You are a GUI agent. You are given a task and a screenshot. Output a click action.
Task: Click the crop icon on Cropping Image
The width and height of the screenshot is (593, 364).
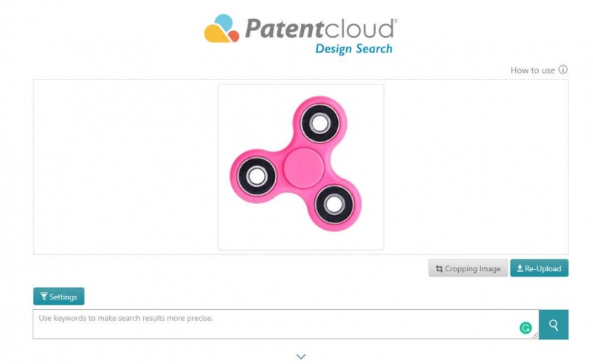(x=439, y=268)
